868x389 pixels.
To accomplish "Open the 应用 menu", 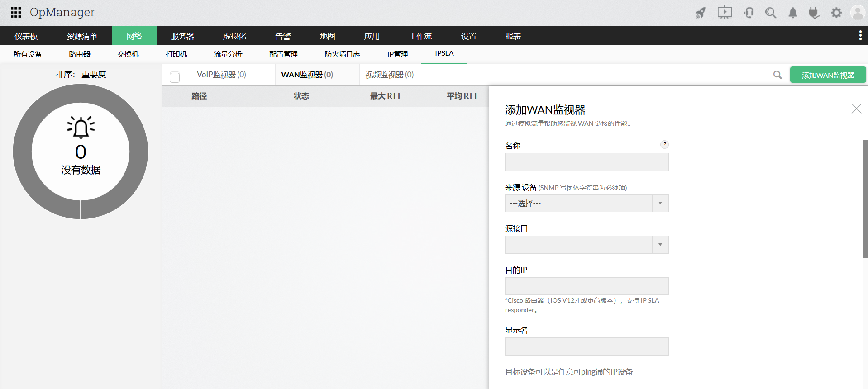I will (x=372, y=36).
